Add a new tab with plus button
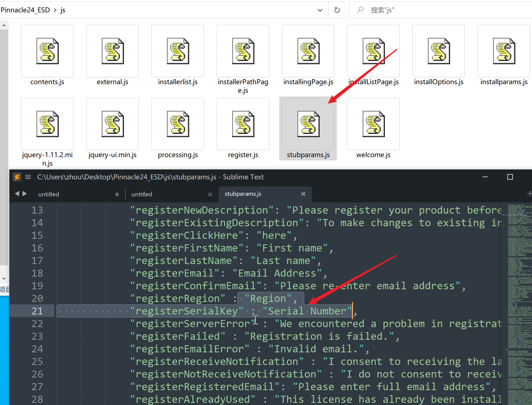The width and height of the screenshot is (532, 405). (x=529, y=194)
